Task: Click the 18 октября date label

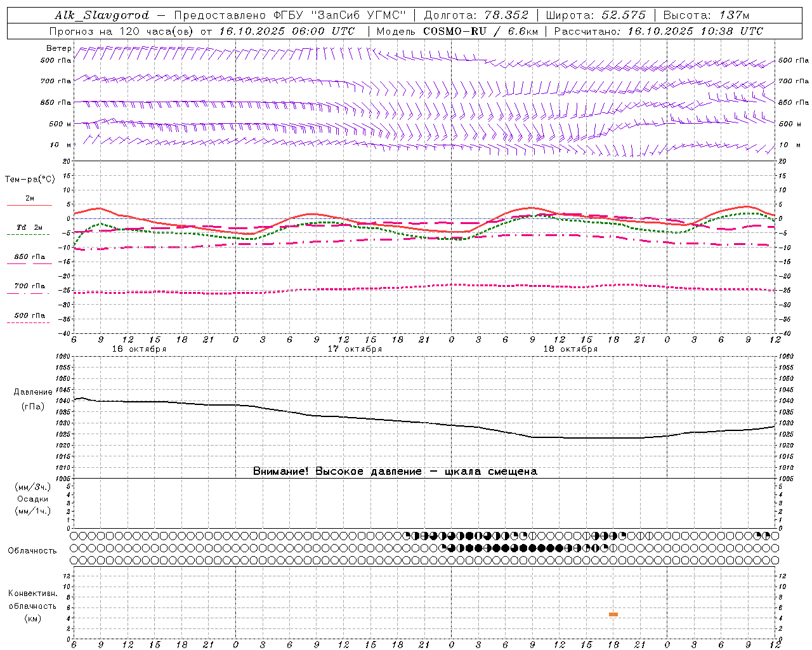Action: 570,349
